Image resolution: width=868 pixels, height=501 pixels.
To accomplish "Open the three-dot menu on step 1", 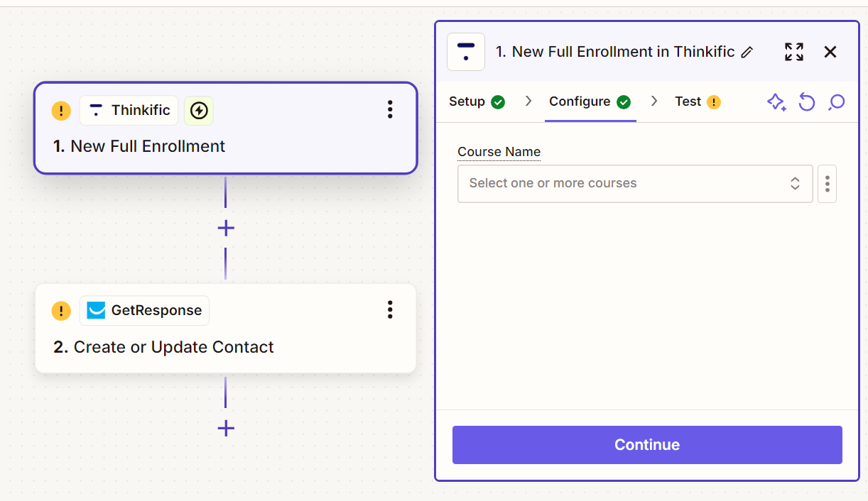I will 390,110.
